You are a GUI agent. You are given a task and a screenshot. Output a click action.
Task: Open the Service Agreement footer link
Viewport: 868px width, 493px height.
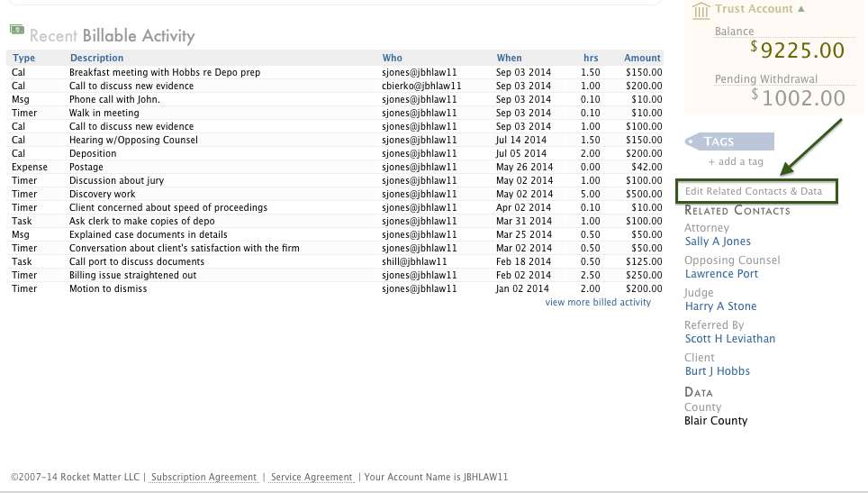(x=312, y=477)
